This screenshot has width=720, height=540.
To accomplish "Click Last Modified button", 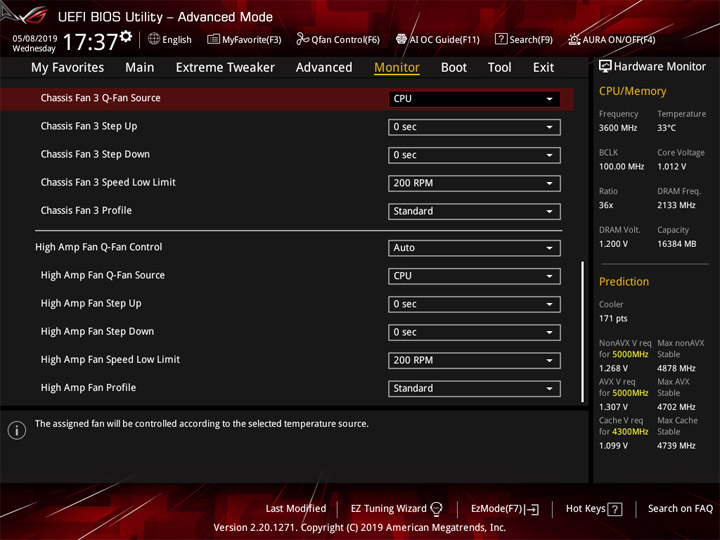I will tap(296, 509).
